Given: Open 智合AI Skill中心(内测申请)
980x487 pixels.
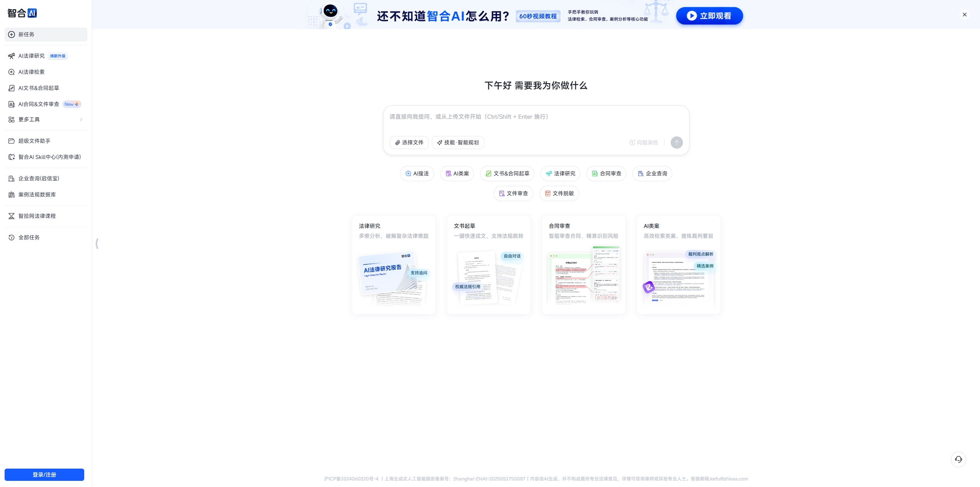Looking at the screenshot, I should pyautogui.click(x=46, y=157).
